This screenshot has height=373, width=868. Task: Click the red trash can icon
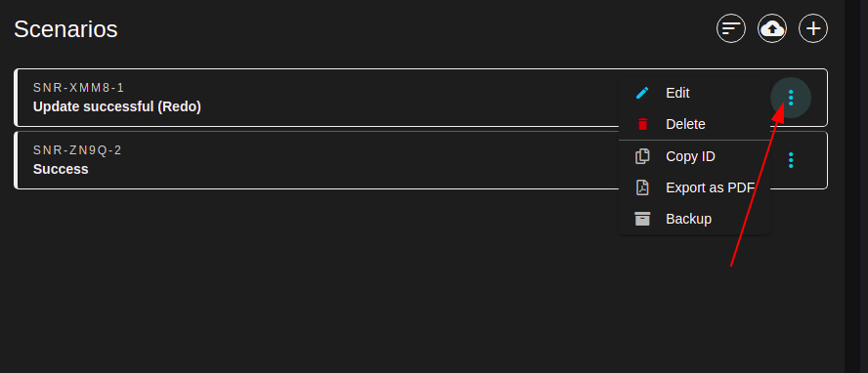pos(642,124)
